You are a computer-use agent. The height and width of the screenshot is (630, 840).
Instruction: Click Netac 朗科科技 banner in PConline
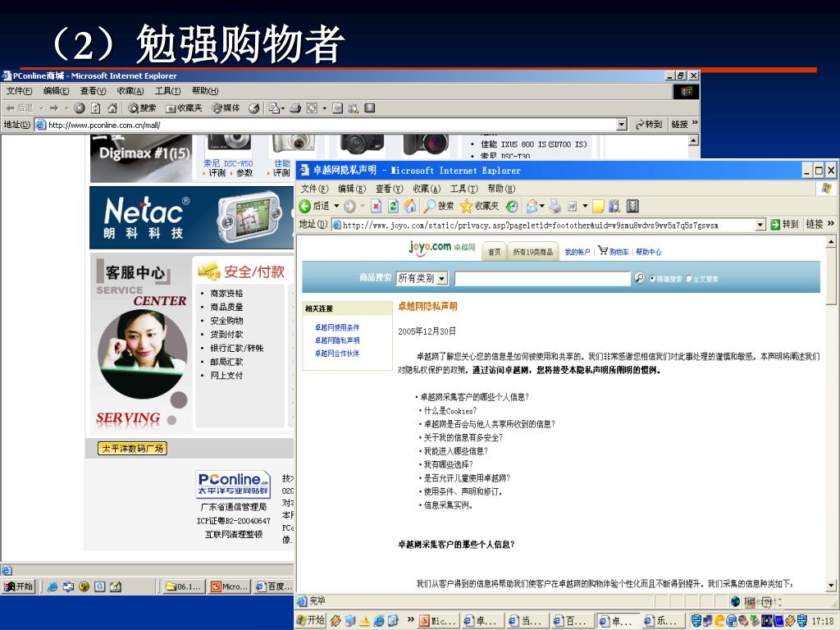point(192,217)
